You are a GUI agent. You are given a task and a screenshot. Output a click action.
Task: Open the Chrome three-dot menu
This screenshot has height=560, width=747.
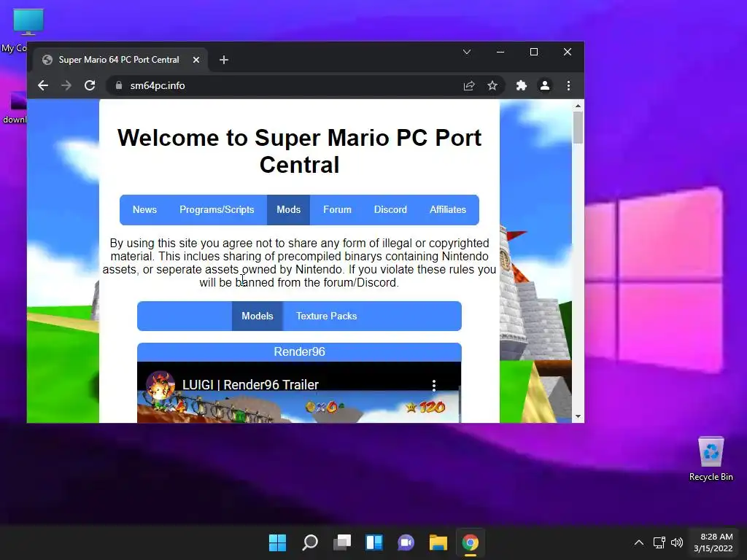pos(568,86)
